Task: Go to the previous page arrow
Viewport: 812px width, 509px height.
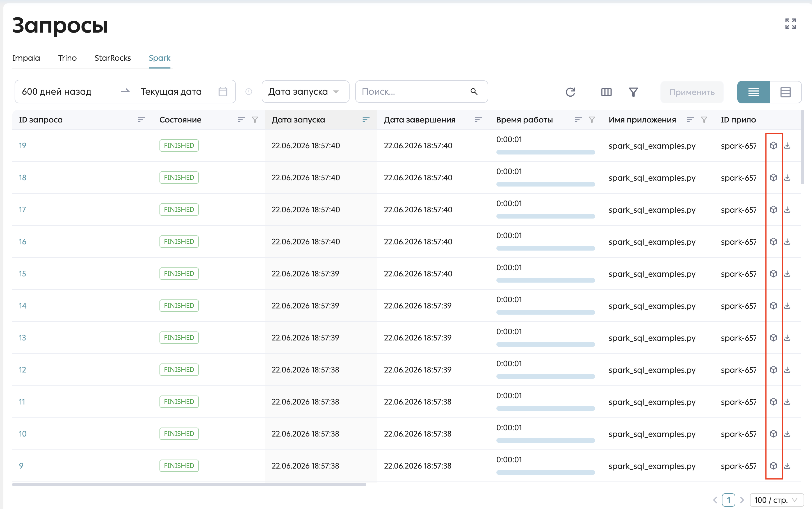Action: coord(715,500)
